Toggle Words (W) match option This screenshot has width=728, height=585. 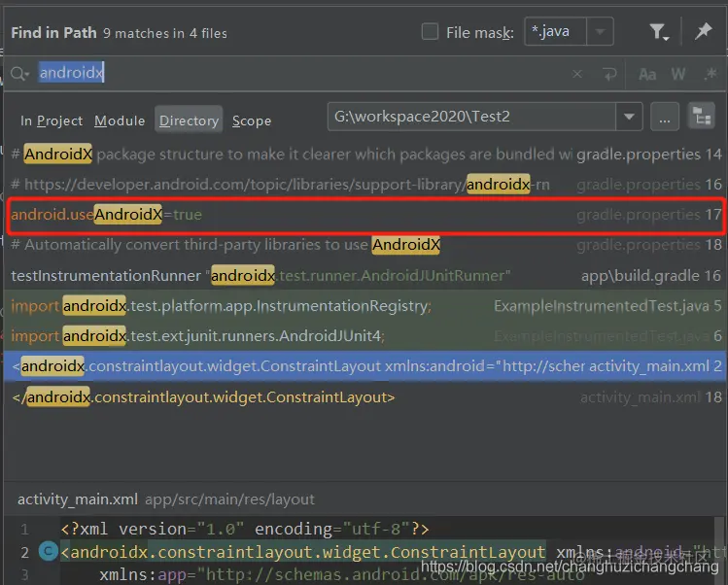point(677,74)
